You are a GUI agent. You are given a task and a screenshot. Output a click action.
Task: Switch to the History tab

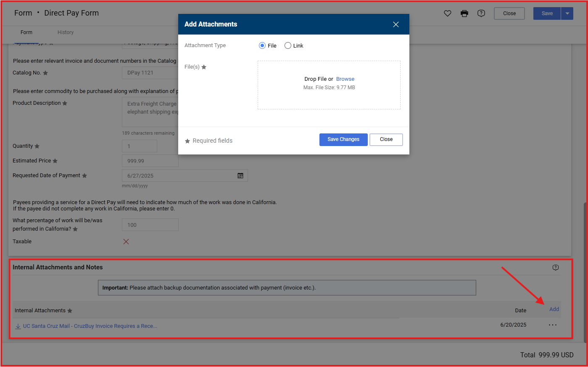(x=66, y=32)
